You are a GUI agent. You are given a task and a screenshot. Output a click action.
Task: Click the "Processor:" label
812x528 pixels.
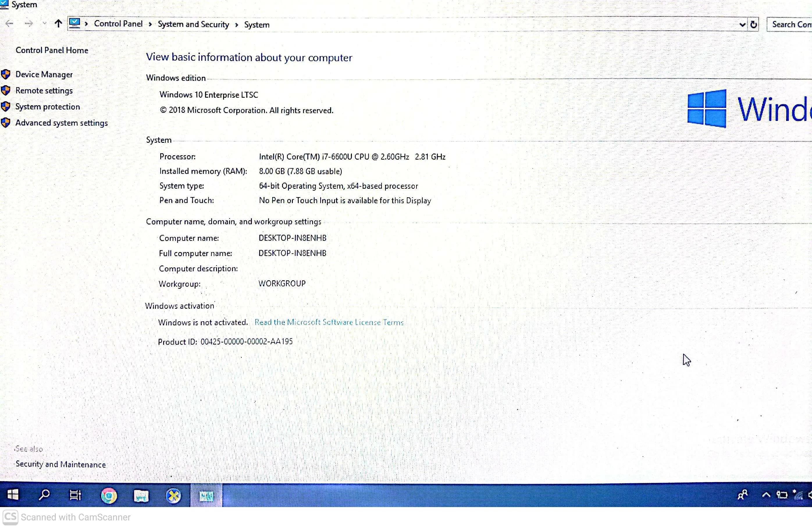(177, 157)
